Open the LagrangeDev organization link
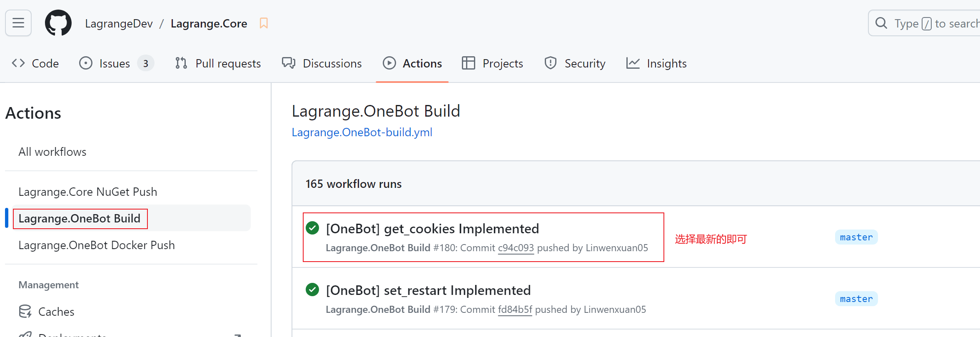This screenshot has width=980, height=337. [119, 24]
